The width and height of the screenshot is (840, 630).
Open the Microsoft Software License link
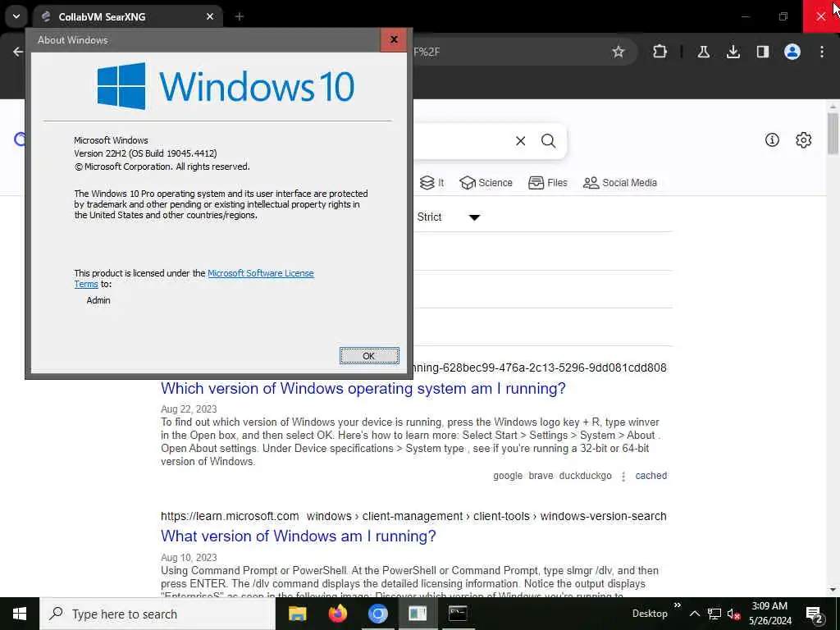point(261,273)
